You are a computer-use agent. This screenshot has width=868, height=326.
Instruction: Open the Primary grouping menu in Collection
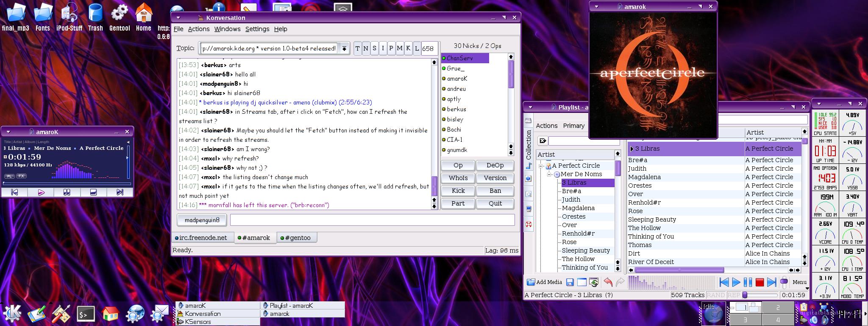pos(574,126)
